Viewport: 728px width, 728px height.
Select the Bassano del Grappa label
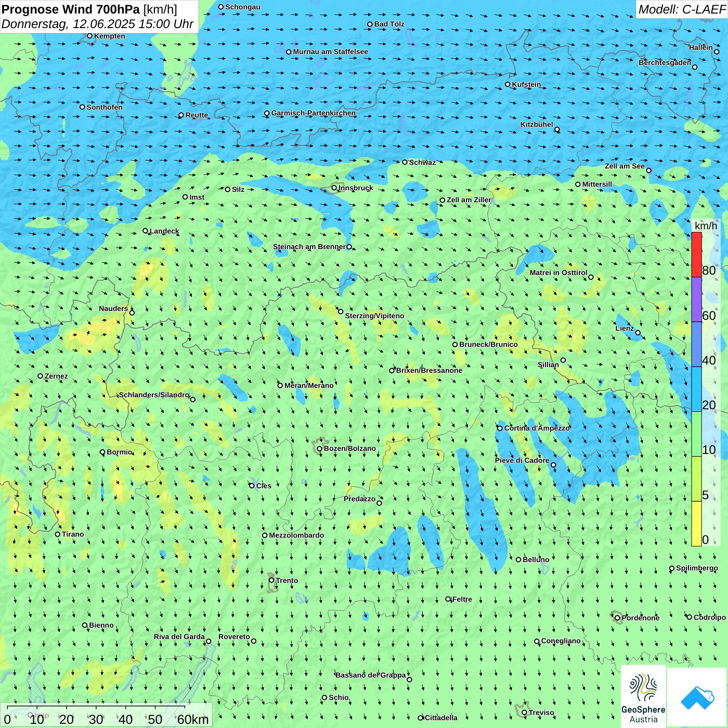coord(370,675)
